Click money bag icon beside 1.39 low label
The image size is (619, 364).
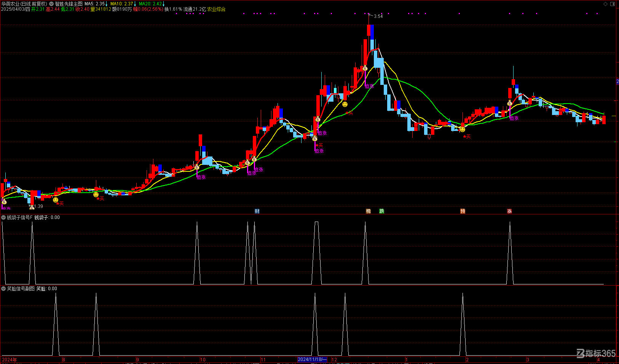[x=32, y=208]
